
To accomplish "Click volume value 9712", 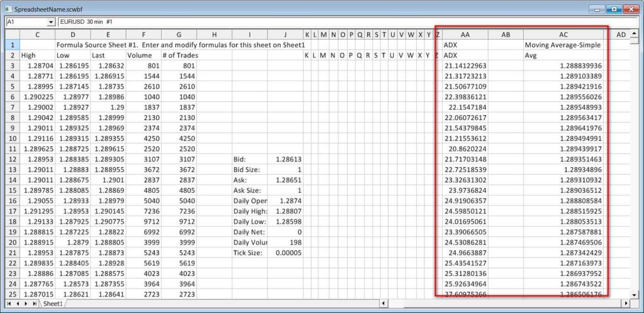I will [143, 221].
